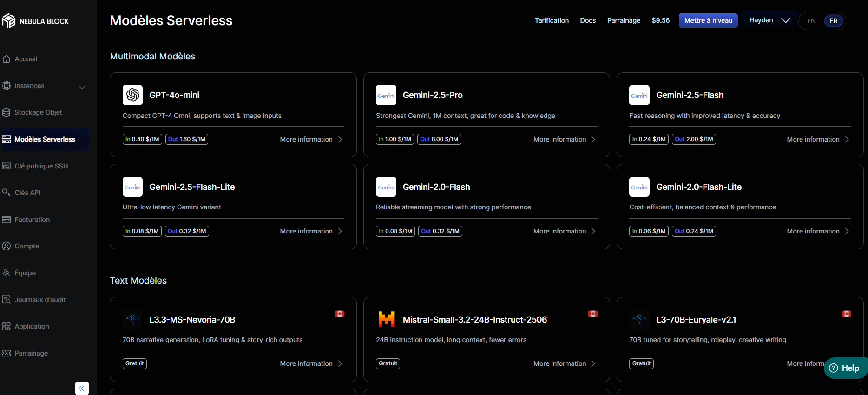The height and width of the screenshot is (395, 868).
Task: Collapse the sidebar with double-chevron icon
Action: (81, 388)
